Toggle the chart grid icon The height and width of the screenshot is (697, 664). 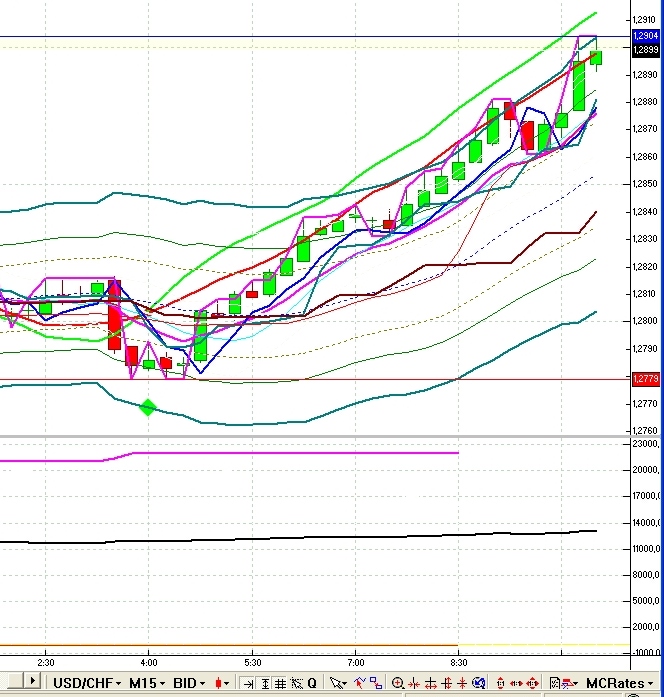[280, 683]
